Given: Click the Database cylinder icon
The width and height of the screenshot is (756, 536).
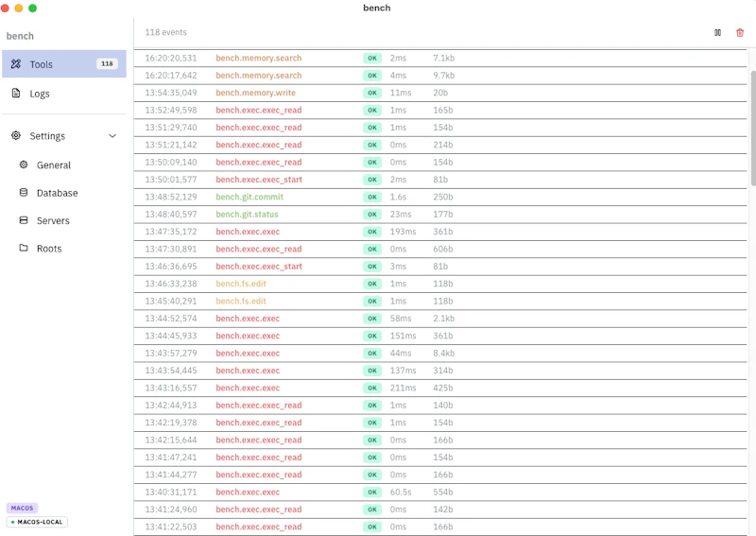Looking at the screenshot, I should tap(23, 193).
